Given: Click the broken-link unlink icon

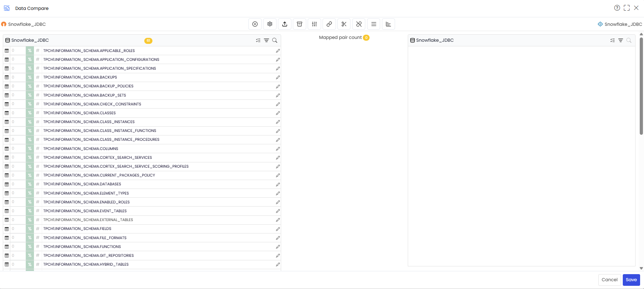Looking at the screenshot, I should tap(359, 24).
